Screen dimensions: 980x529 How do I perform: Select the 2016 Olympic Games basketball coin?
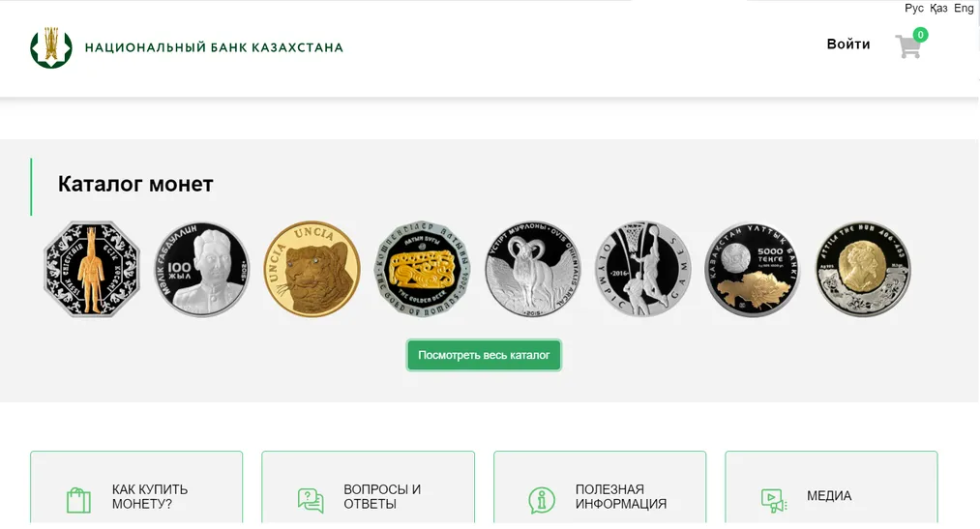click(642, 270)
